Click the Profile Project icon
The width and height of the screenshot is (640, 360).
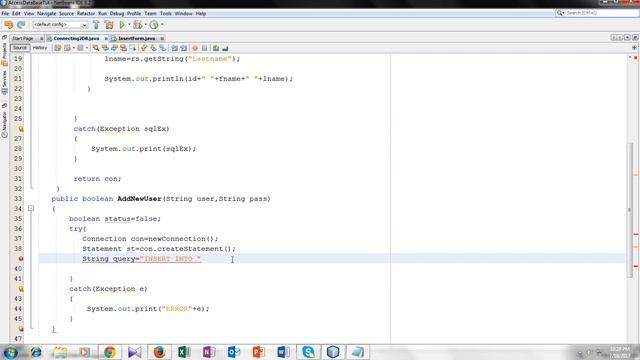[154, 25]
